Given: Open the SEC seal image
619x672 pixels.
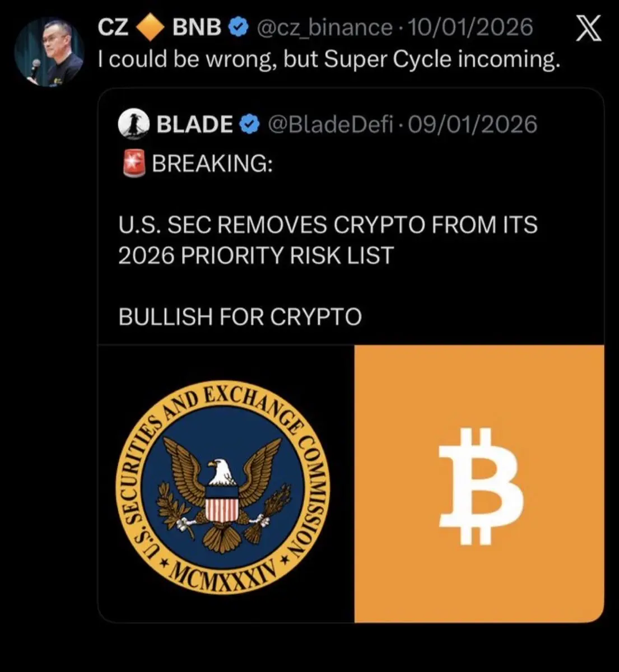Looking at the screenshot, I should (x=226, y=484).
